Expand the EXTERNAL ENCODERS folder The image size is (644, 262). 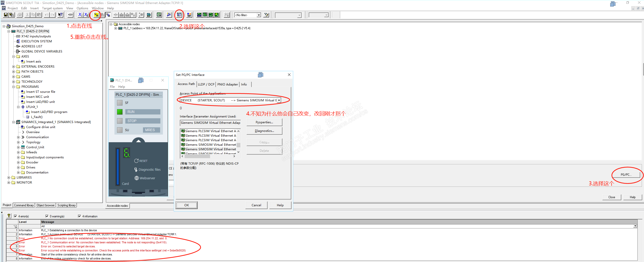(14, 67)
